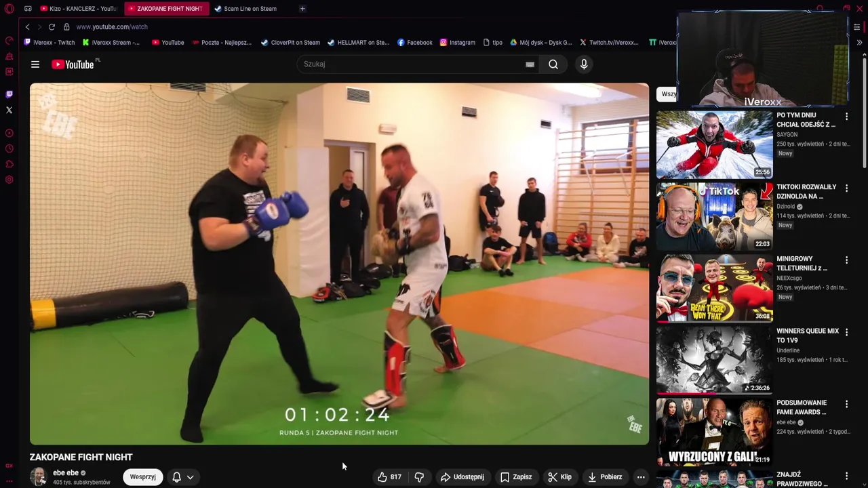868x488 pixels.
Task: Open HELLMART on Steam bookmark
Action: (x=358, y=42)
